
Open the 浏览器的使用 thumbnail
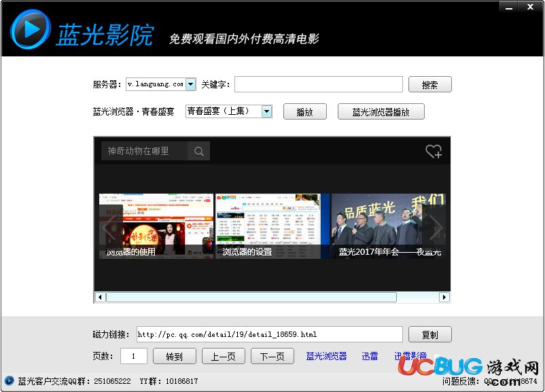pos(156,226)
